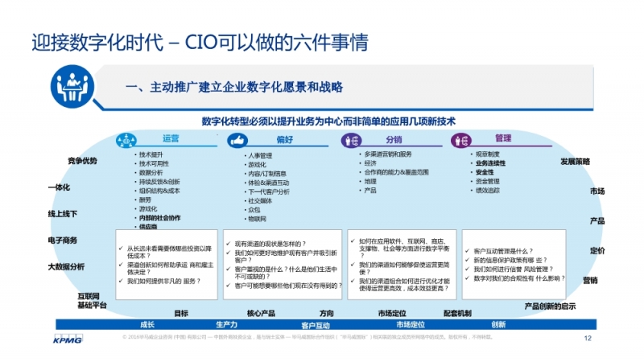The width and height of the screenshot is (644, 362).
Task: Click the bullet 下一代客户分析
Action: click(x=269, y=191)
